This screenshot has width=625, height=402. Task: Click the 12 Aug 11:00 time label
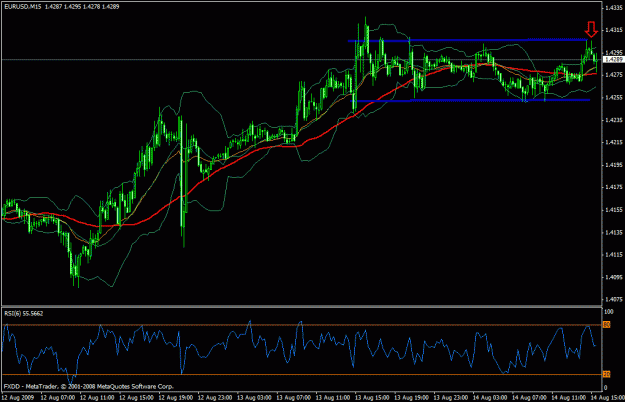pos(97,398)
